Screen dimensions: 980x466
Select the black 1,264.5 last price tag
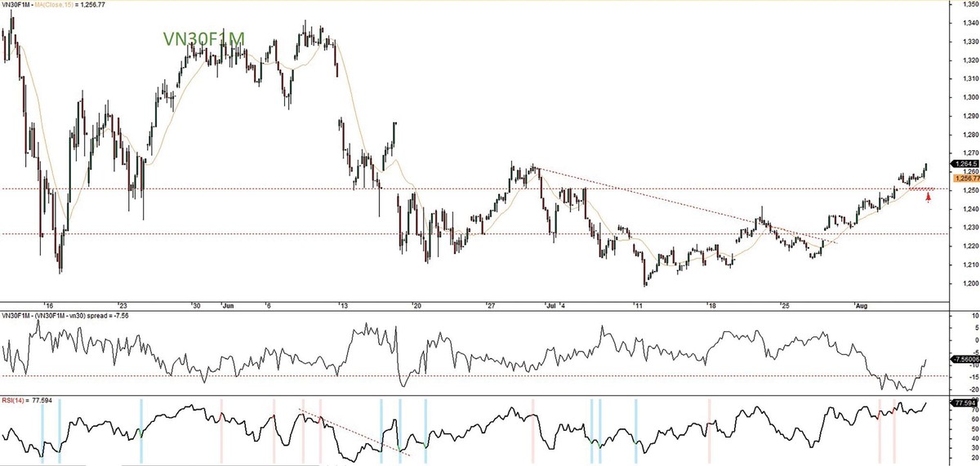point(964,164)
